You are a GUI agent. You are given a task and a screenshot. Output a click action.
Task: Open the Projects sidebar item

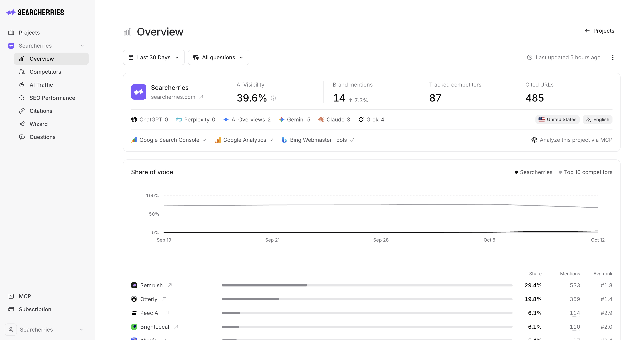pyautogui.click(x=29, y=33)
